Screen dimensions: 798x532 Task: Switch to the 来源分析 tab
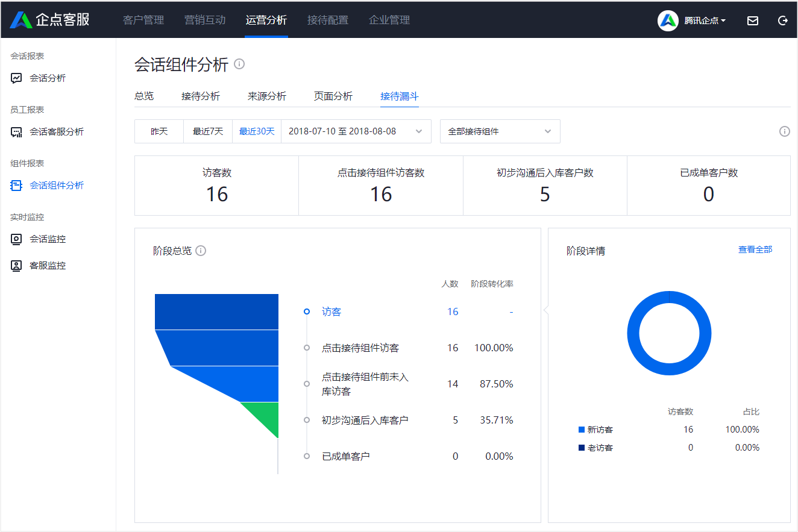(x=267, y=96)
